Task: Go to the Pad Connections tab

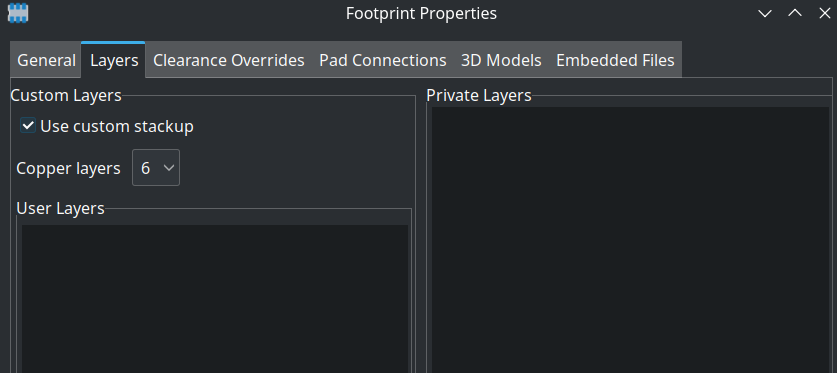Action: pos(383,60)
